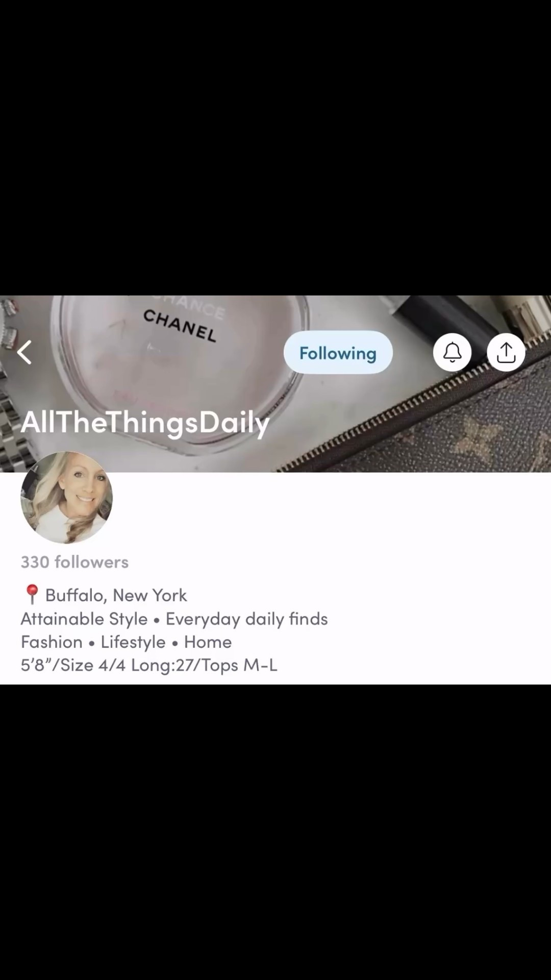The image size is (551, 980).
Task: Open the share profile icon
Action: click(x=506, y=352)
